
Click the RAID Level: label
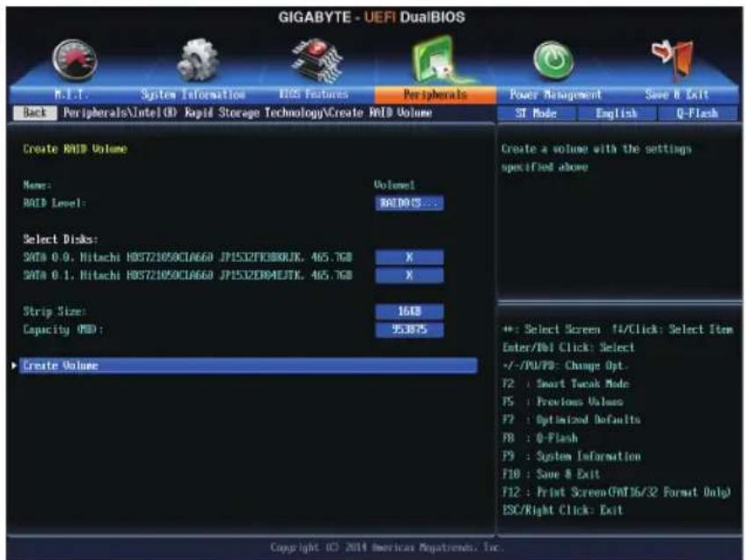(x=55, y=203)
